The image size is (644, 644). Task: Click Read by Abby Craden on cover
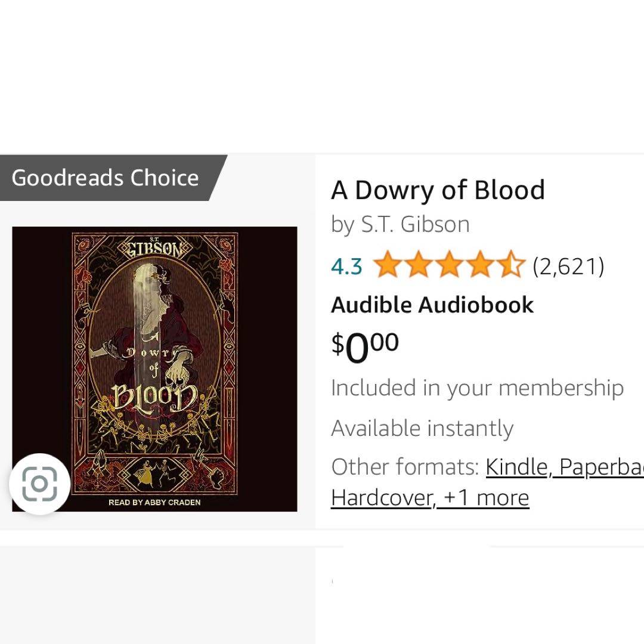[154, 502]
